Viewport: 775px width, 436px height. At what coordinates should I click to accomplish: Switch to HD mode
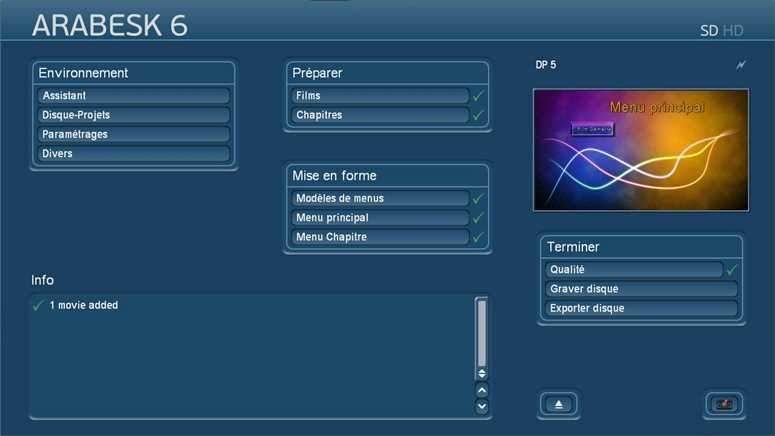pos(732,31)
